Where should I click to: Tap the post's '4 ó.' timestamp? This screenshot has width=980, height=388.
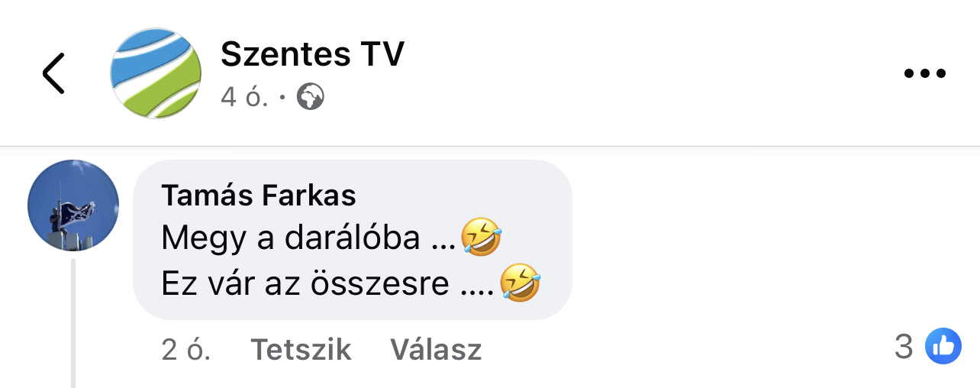point(244,97)
